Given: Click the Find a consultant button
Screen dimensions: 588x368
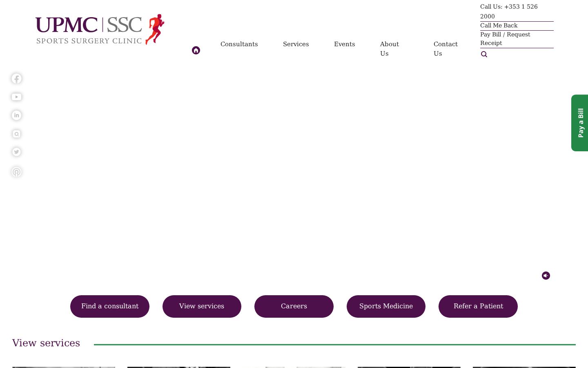Looking at the screenshot, I should (110, 306).
